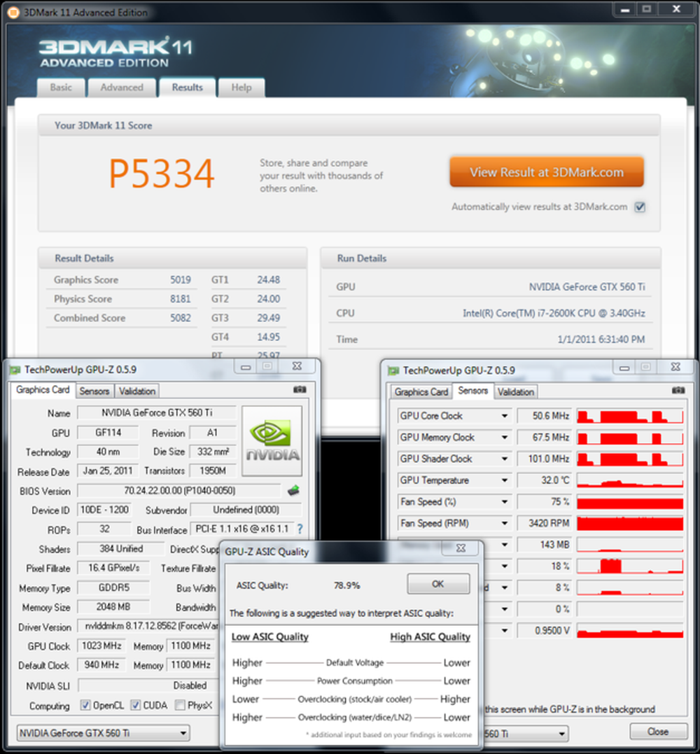Viewport: 700px width, 754px height.
Task: Minimize the GPU-Z Graphics Card window
Action: click(x=246, y=367)
